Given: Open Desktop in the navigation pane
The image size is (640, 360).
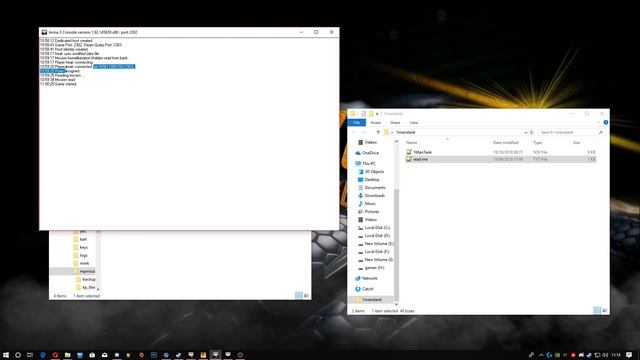Looking at the screenshot, I should click(x=372, y=180).
